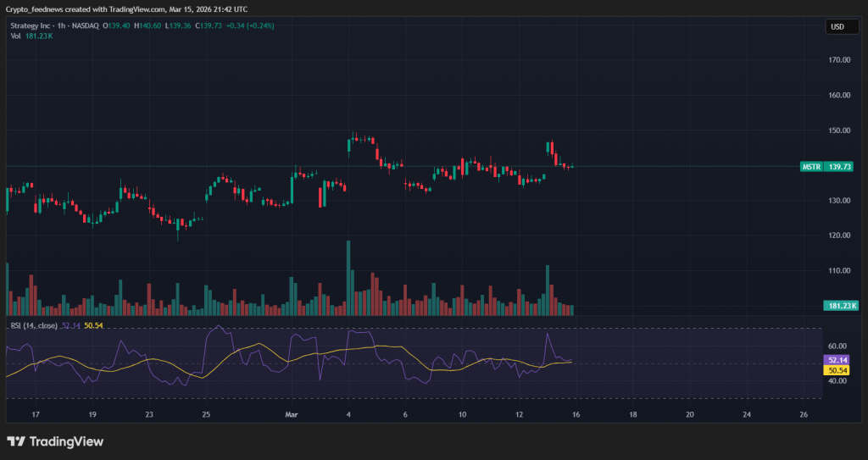Image resolution: width=868 pixels, height=460 pixels.
Task: Click the 25 date label on time axis
Action: tap(206, 414)
